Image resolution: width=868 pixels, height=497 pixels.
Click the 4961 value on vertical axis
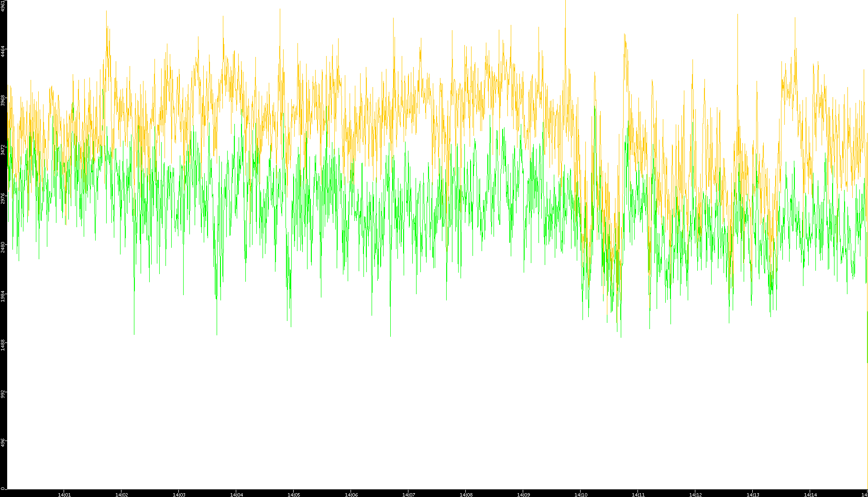(x=3, y=6)
